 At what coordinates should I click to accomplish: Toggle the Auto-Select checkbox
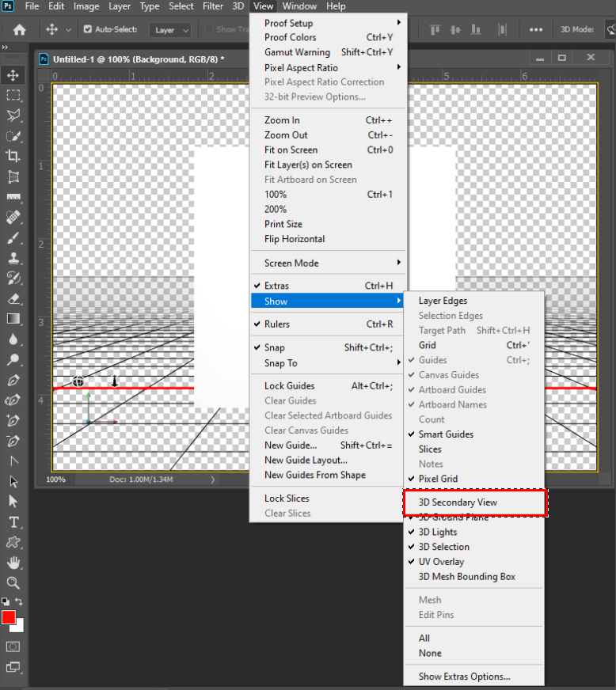click(x=88, y=29)
